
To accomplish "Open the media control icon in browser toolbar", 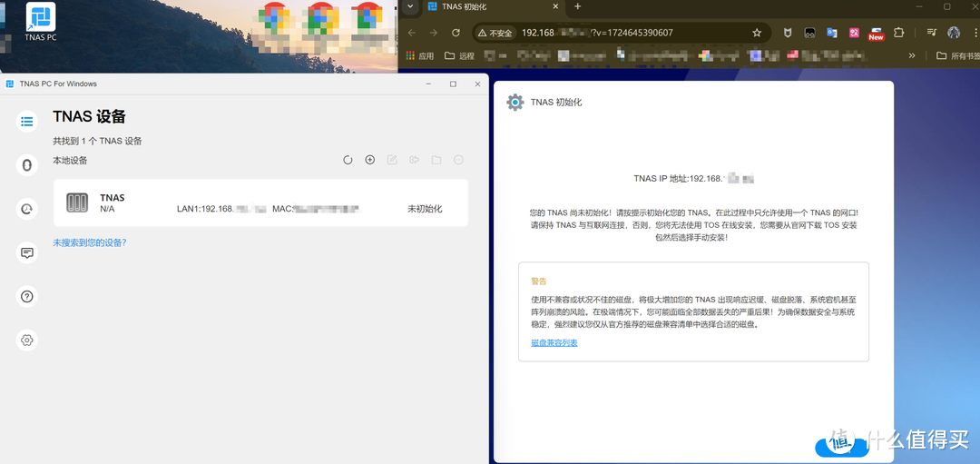I will 931,33.
